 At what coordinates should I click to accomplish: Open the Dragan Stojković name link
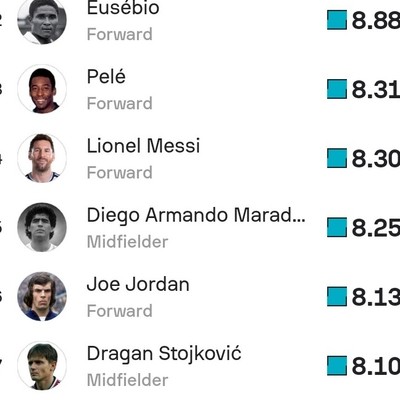point(164,354)
